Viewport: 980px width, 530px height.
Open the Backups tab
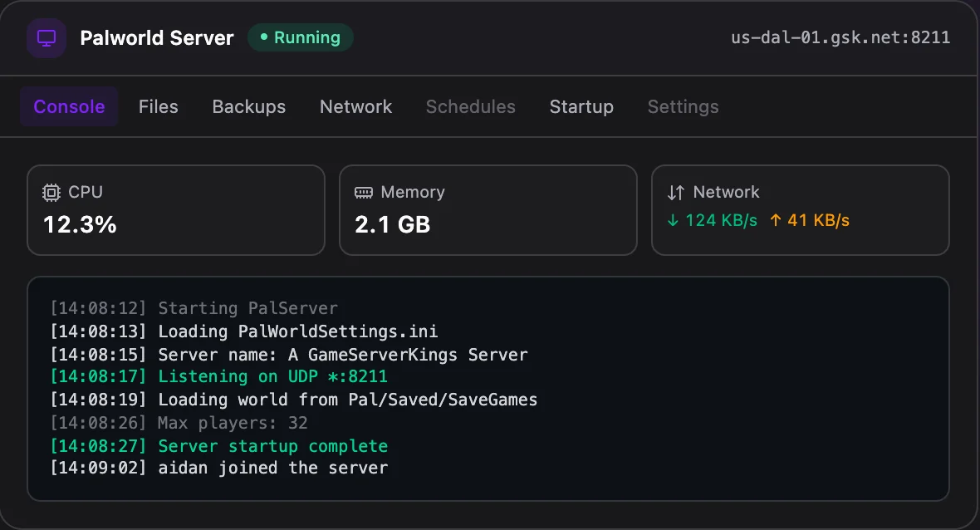(x=249, y=107)
